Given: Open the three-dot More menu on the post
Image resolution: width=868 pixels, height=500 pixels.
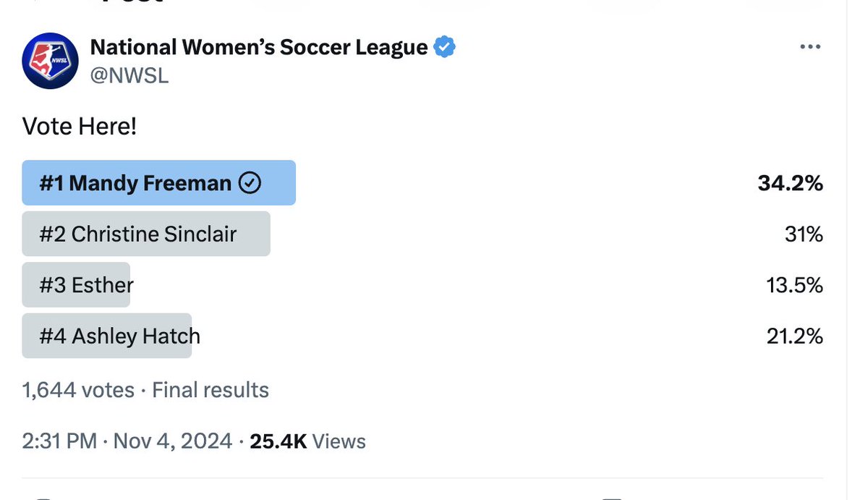Looking at the screenshot, I should click(810, 48).
